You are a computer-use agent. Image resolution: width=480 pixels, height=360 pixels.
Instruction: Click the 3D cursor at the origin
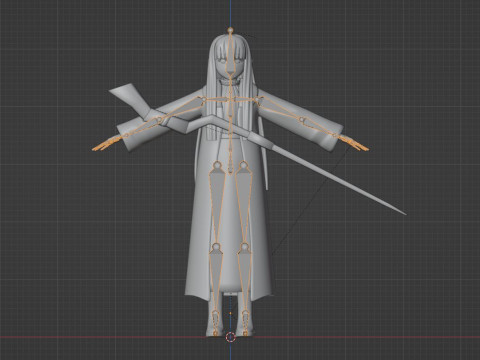click(230, 337)
